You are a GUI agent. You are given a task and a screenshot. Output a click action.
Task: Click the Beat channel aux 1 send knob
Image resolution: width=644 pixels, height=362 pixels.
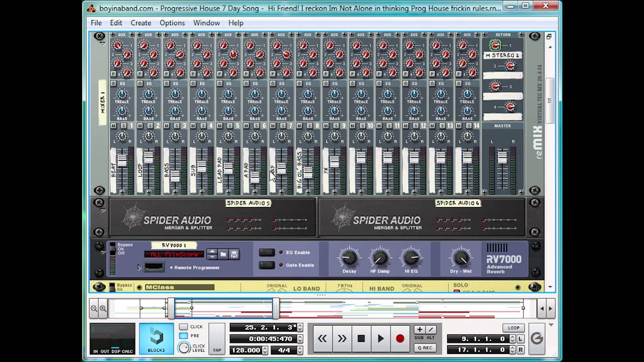click(x=117, y=46)
